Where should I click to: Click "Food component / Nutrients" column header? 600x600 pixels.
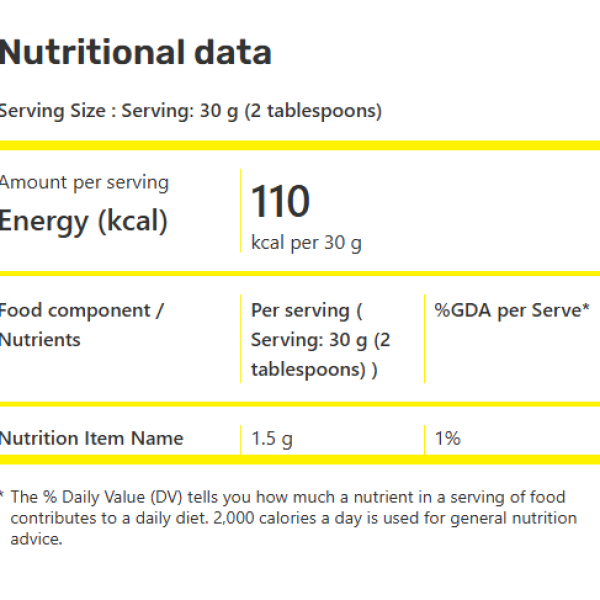tap(80, 325)
